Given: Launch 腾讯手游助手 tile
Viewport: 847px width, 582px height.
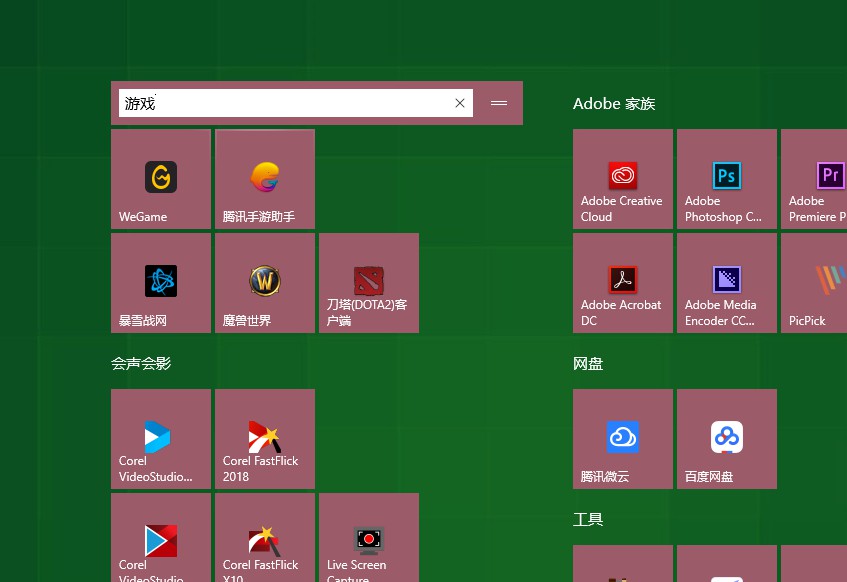Looking at the screenshot, I should (265, 179).
